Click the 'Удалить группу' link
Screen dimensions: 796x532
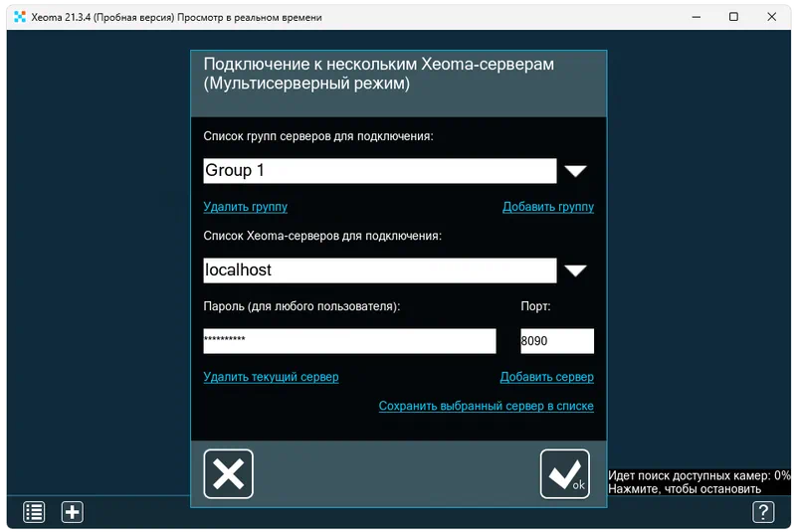(x=245, y=207)
